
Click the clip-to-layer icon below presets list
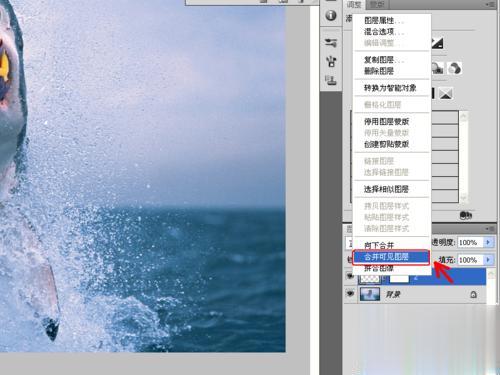click(x=466, y=215)
